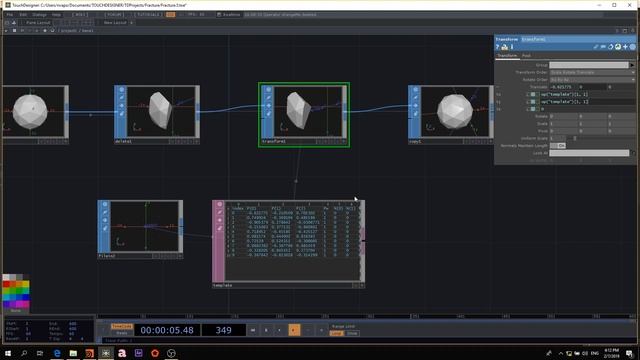
Task: Click the operator info 'i' icon
Action: tap(512, 47)
